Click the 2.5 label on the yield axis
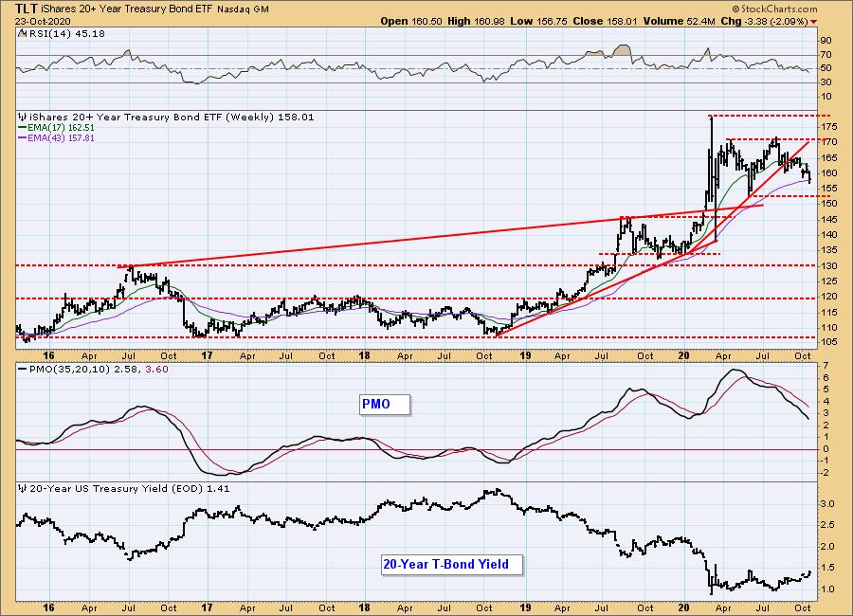853x616 pixels. point(827,525)
